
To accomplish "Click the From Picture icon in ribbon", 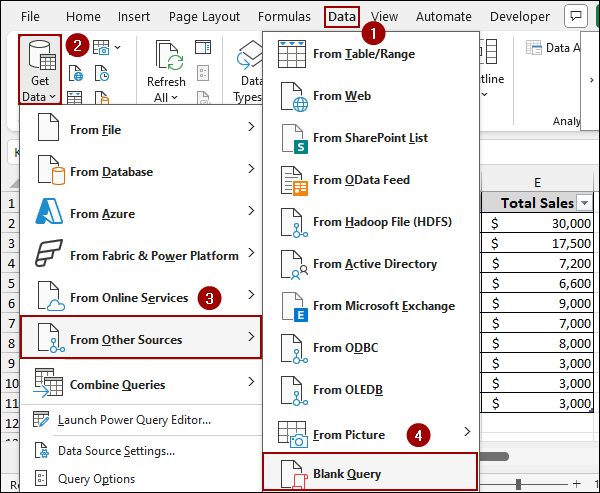I will [x=101, y=48].
